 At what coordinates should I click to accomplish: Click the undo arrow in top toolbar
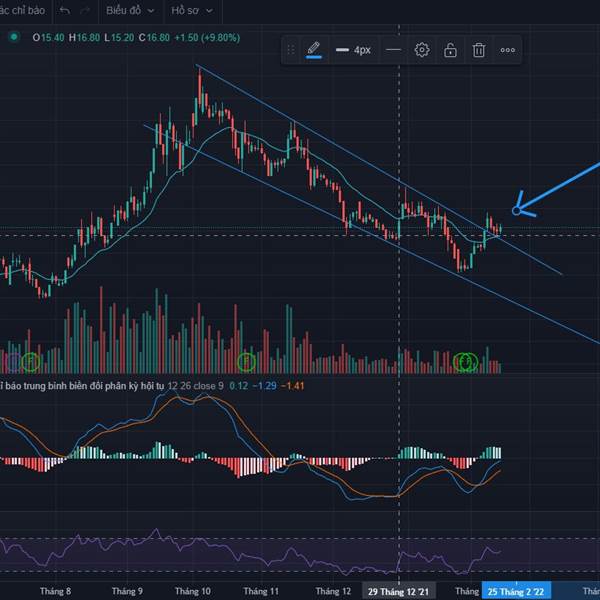click(65, 10)
